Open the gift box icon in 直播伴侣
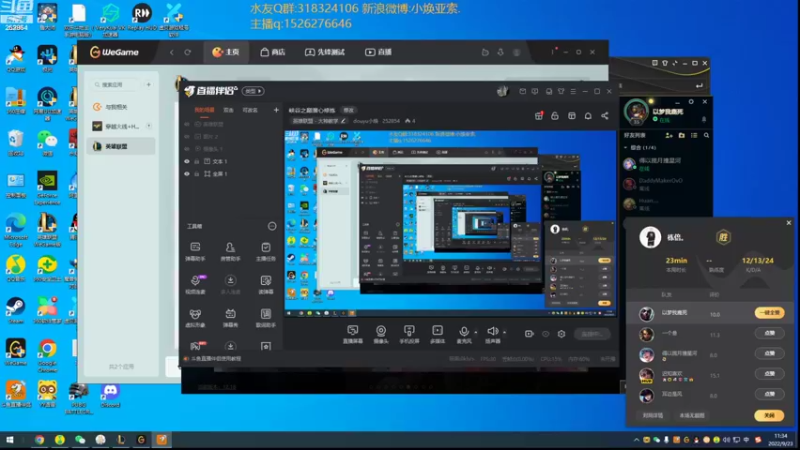This screenshot has height=450, width=800. pyautogui.click(x=539, y=116)
